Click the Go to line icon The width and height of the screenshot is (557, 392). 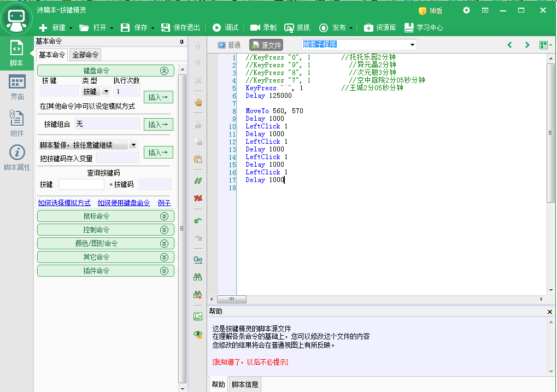tap(198, 260)
